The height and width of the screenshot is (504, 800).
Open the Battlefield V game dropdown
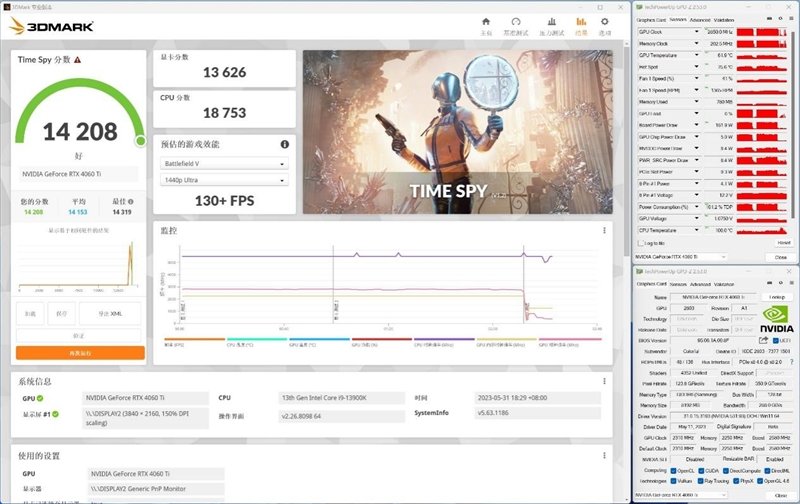(224, 164)
